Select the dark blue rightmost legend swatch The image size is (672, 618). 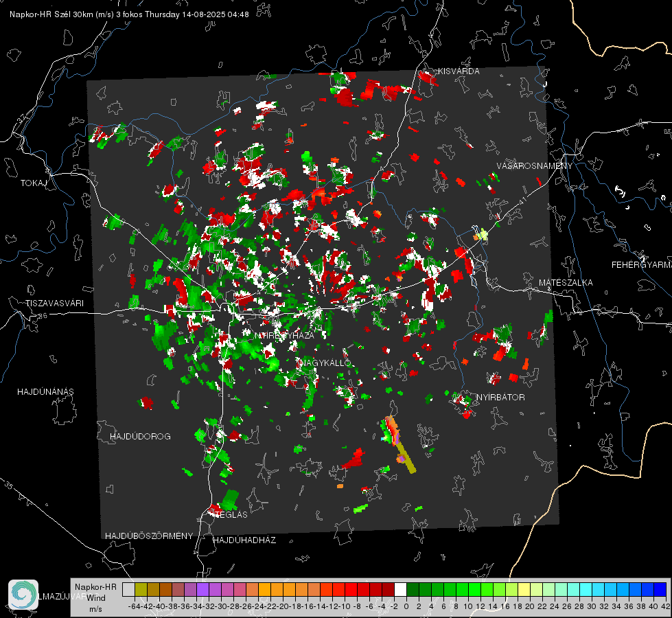(660, 589)
